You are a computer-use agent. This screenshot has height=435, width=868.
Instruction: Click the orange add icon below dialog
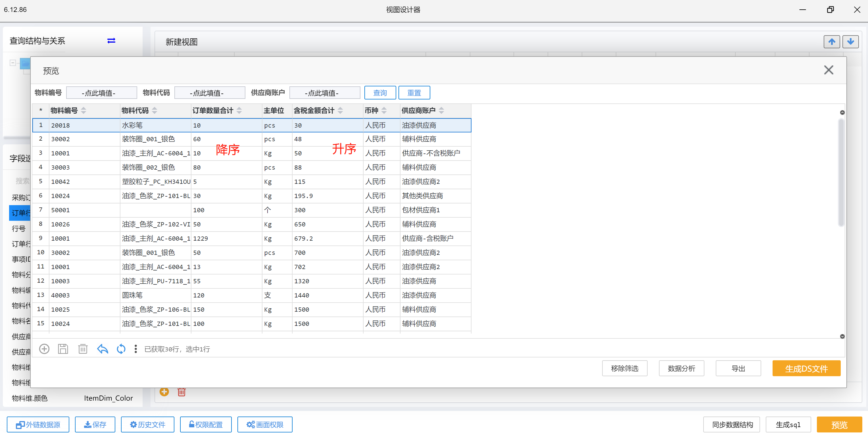(x=164, y=392)
